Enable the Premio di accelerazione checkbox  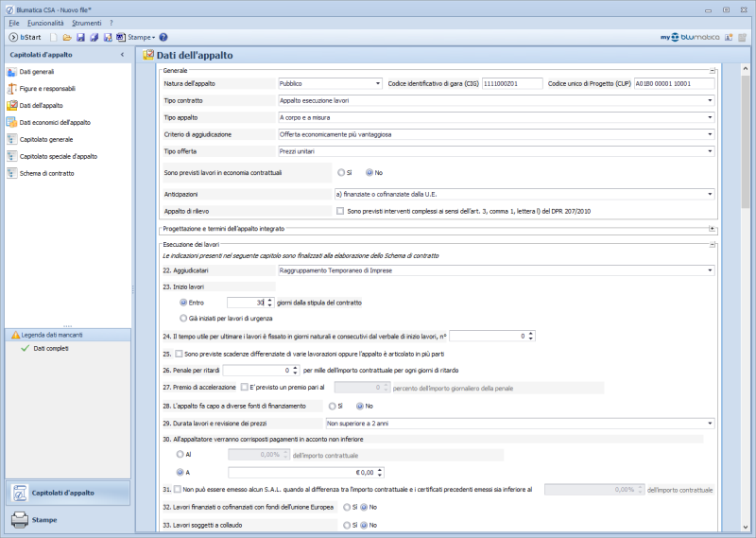[x=245, y=387]
